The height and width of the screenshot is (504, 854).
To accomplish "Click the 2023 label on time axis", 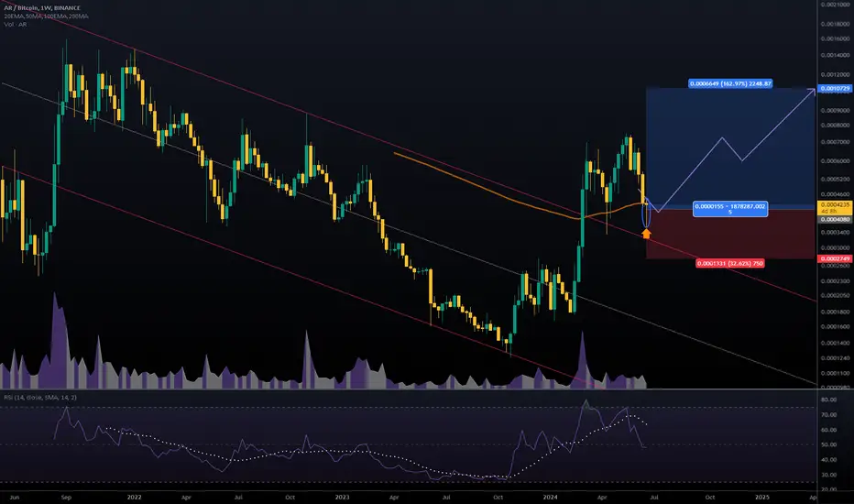I will pyautogui.click(x=342, y=498).
